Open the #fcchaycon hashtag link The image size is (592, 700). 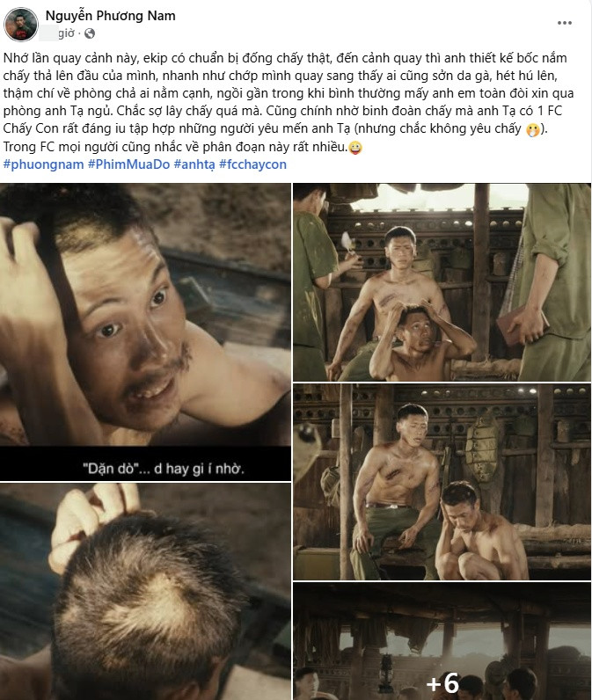(252, 164)
